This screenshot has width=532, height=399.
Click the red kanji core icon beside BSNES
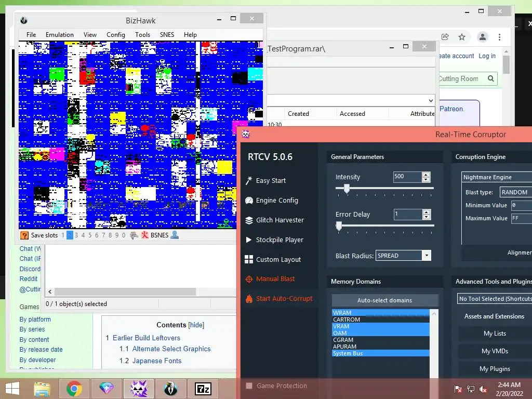[144, 235]
